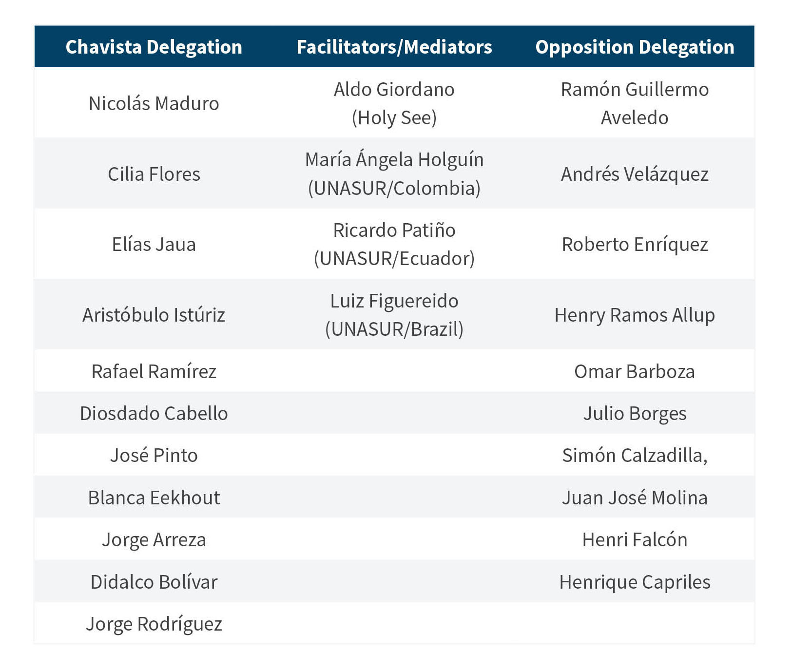Select the Aristóbulo Istúriz cell

(154, 315)
